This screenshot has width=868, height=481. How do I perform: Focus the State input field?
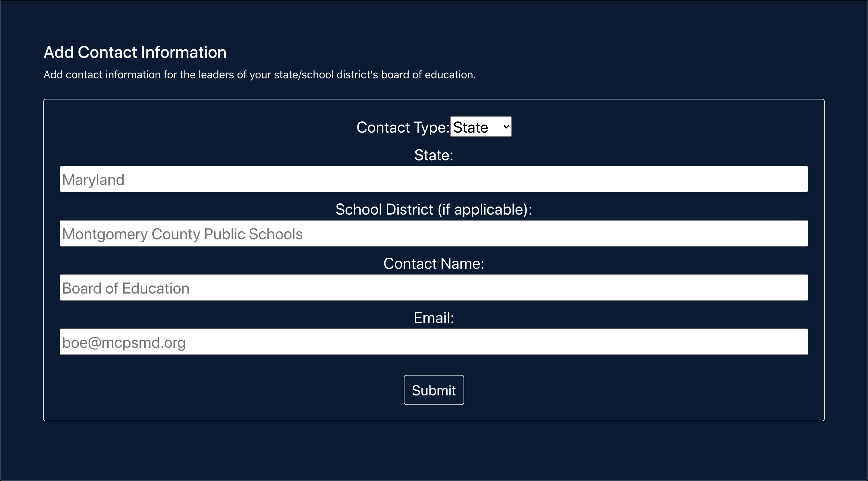(434, 179)
